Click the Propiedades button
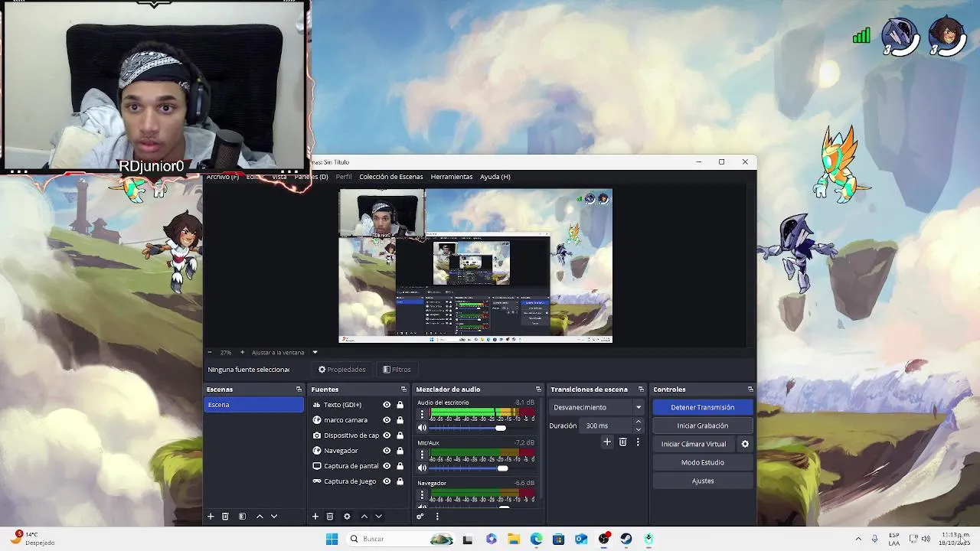The height and width of the screenshot is (551, 980). coord(342,370)
